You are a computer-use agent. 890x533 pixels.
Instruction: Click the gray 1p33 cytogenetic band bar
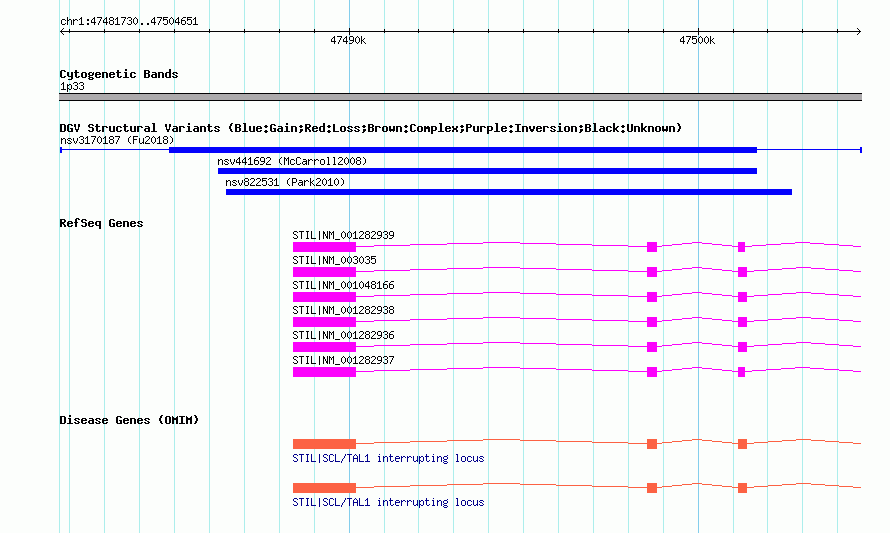(x=460, y=97)
